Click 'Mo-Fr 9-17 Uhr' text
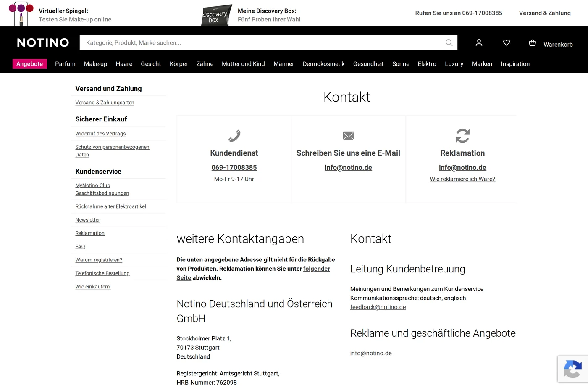This screenshot has height=388, width=588. pos(234,179)
